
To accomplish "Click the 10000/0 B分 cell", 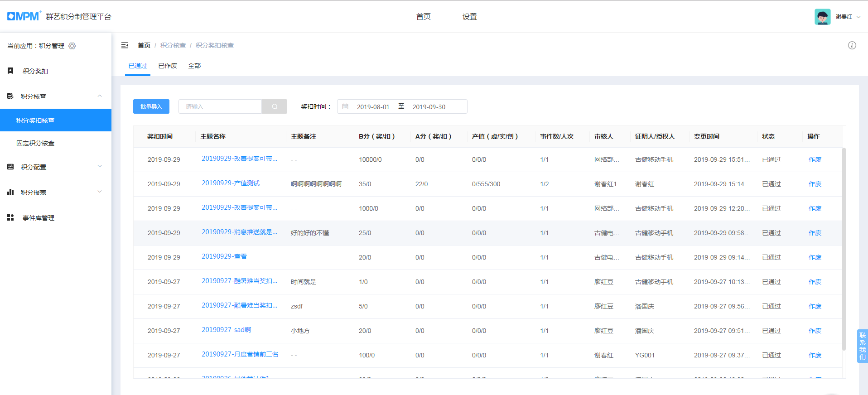I will point(370,159).
